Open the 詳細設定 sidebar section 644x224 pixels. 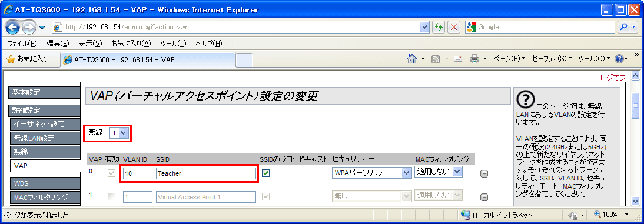(x=44, y=111)
